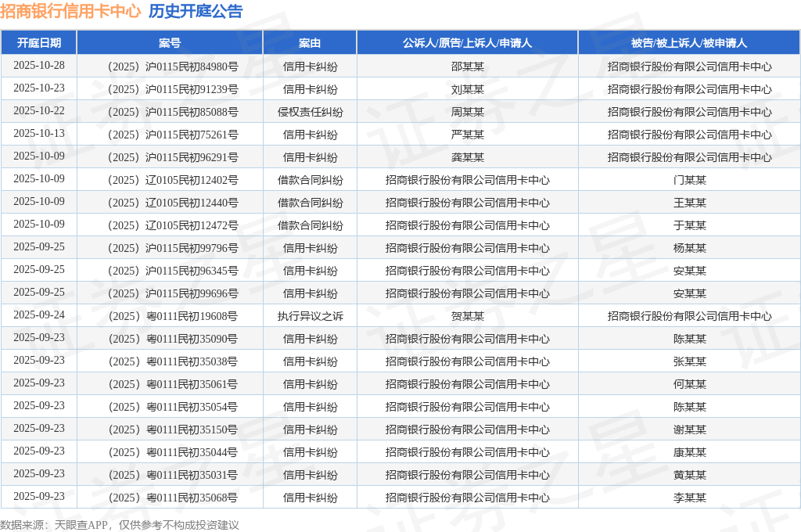This screenshot has width=801, height=532.
Task: Click case number 粤0111民初35031号
Action: 173,475
